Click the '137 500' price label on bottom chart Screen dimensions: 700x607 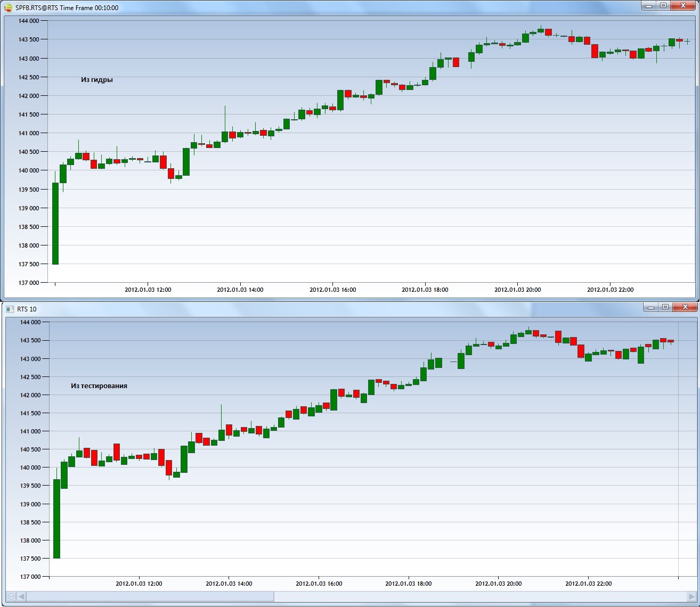pos(30,559)
